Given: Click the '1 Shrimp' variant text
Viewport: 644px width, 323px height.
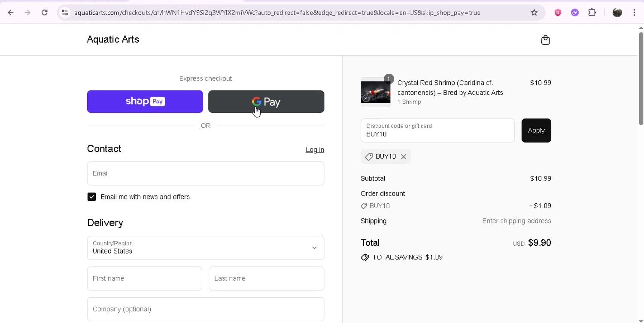Looking at the screenshot, I should [409, 102].
